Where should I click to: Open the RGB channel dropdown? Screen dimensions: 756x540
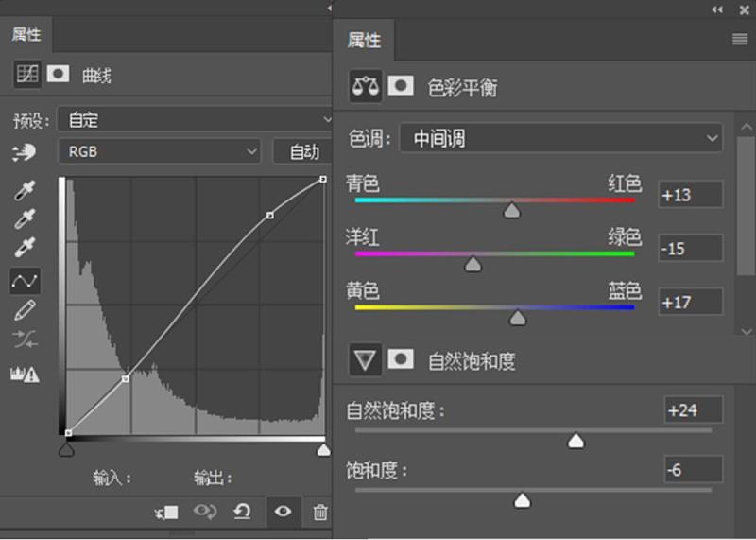[160, 151]
